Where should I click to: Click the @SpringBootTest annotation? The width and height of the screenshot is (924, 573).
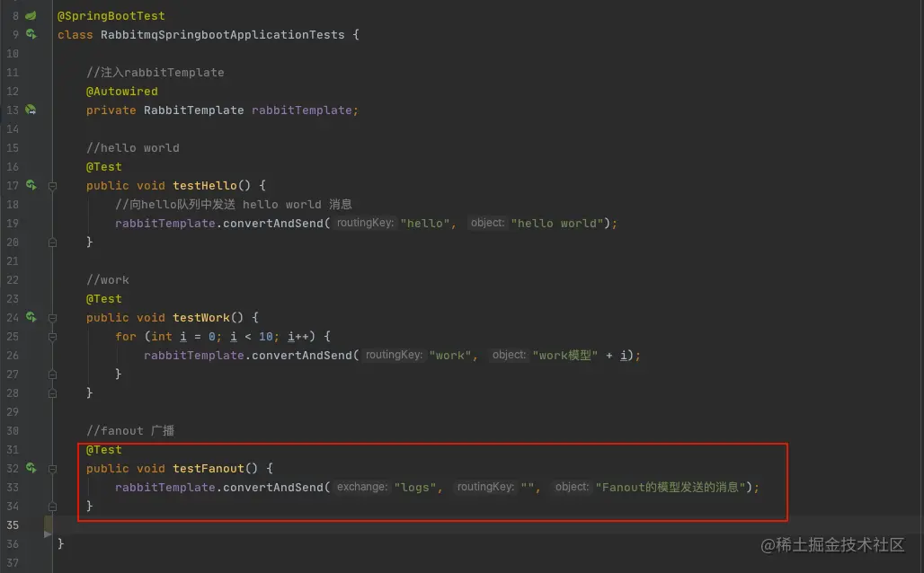pos(111,16)
